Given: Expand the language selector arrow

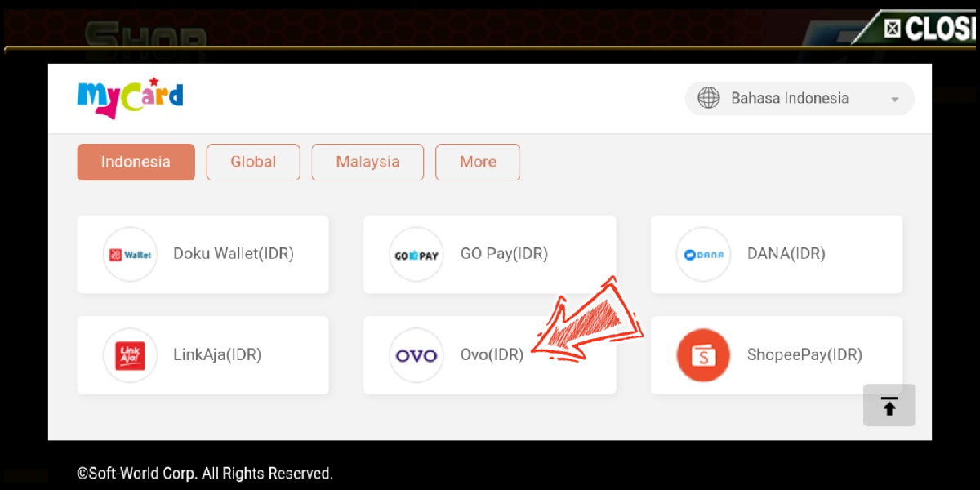Looking at the screenshot, I should (x=894, y=100).
